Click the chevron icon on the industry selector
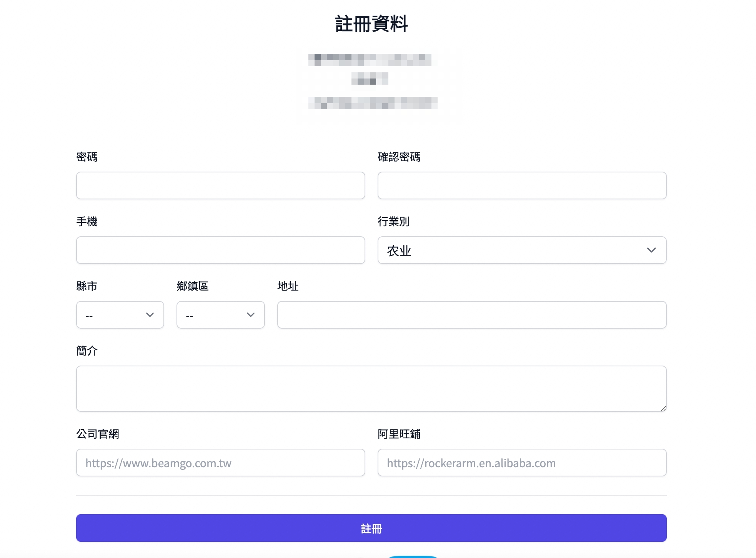The image size is (756, 558). coord(651,250)
